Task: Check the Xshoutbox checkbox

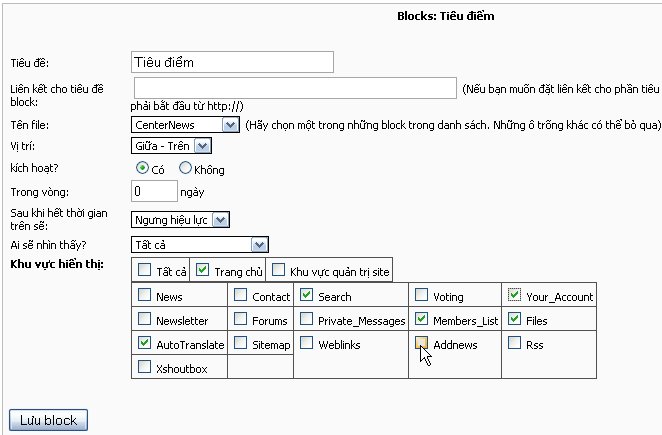Action: point(144,366)
